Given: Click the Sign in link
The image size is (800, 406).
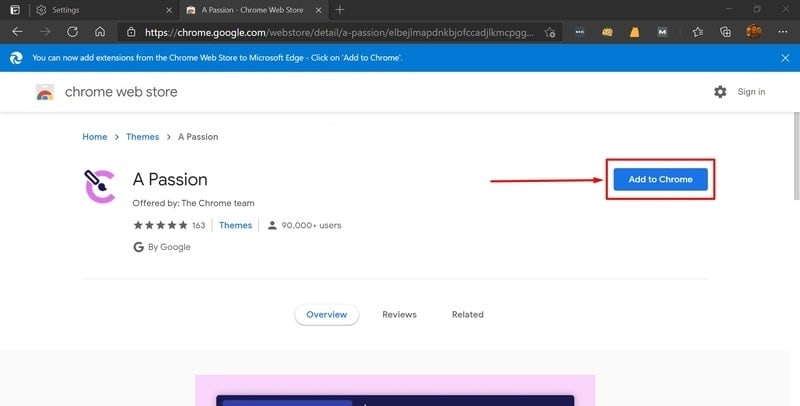Looking at the screenshot, I should tap(751, 92).
